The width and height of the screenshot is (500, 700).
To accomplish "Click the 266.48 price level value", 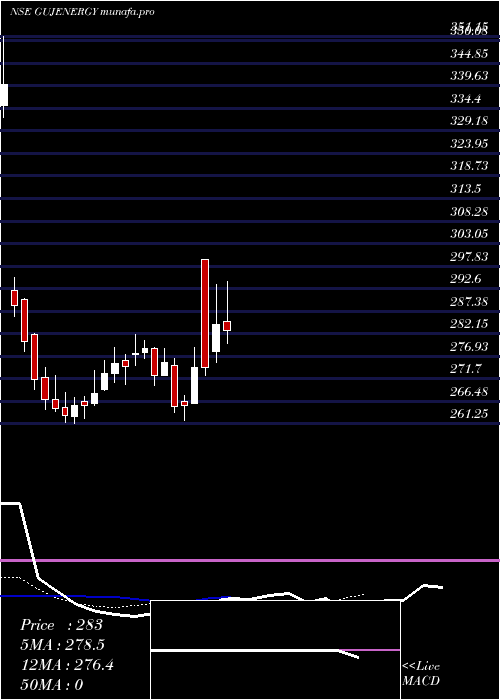I will click(469, 392).
